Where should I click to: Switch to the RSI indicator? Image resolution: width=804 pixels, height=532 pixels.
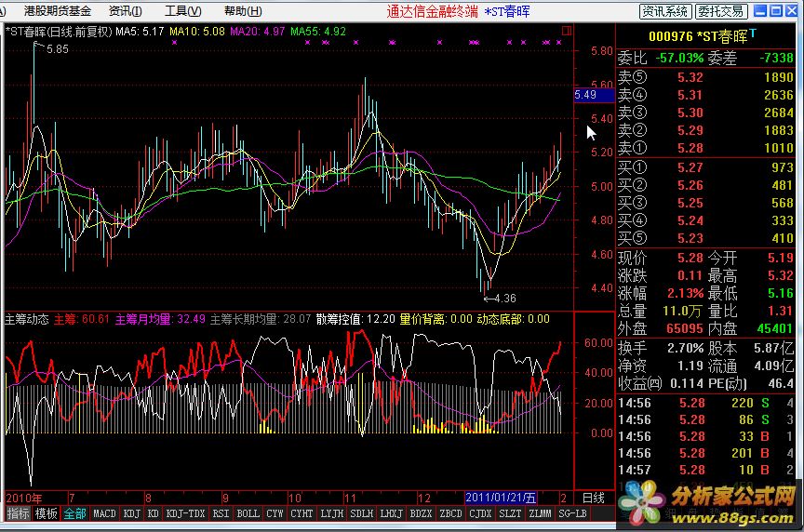coord(221,513)
